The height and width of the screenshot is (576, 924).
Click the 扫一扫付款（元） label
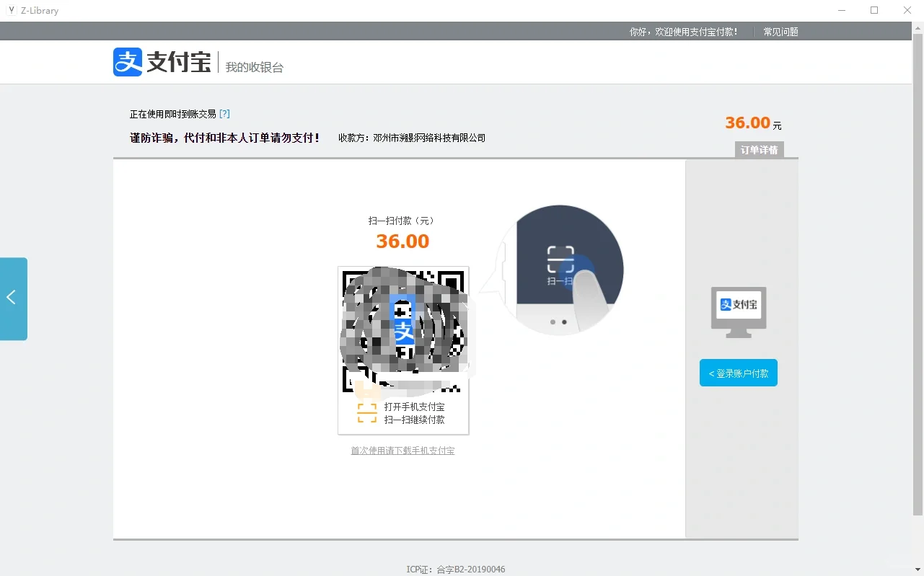click(x=402, y=221)
